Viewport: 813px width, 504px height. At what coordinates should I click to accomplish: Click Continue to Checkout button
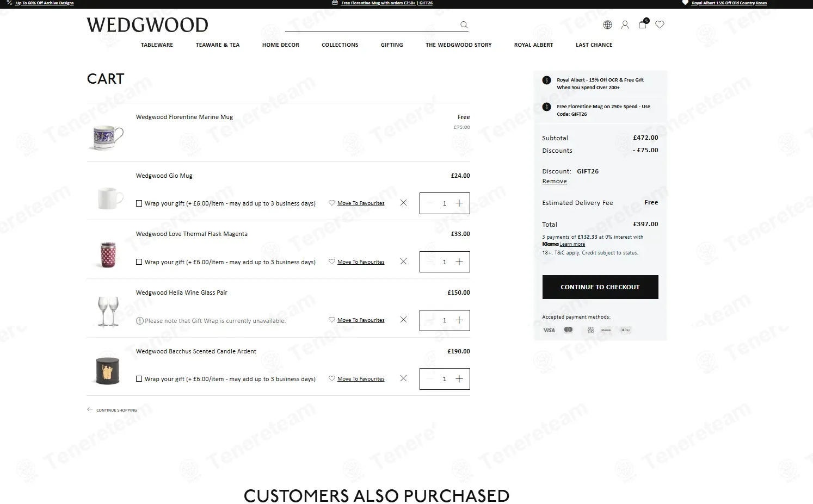click(600, 287)
